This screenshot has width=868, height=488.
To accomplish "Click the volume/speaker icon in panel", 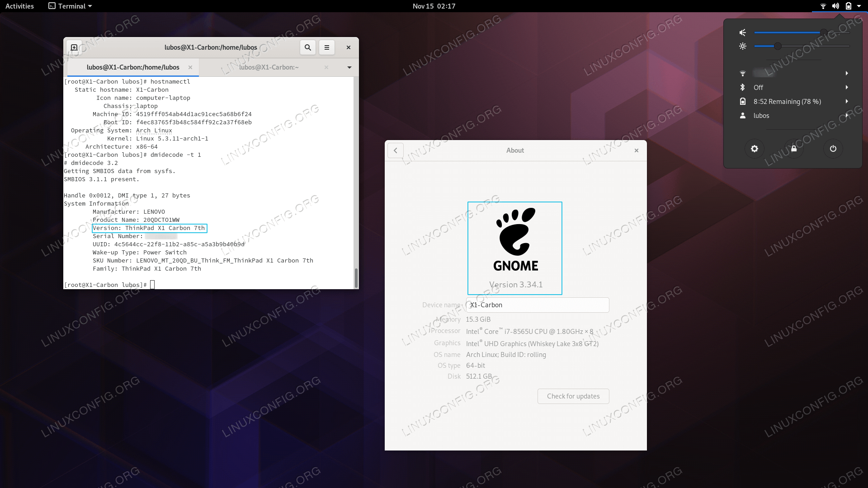I will pyautogui.click(x=835, y=6).
